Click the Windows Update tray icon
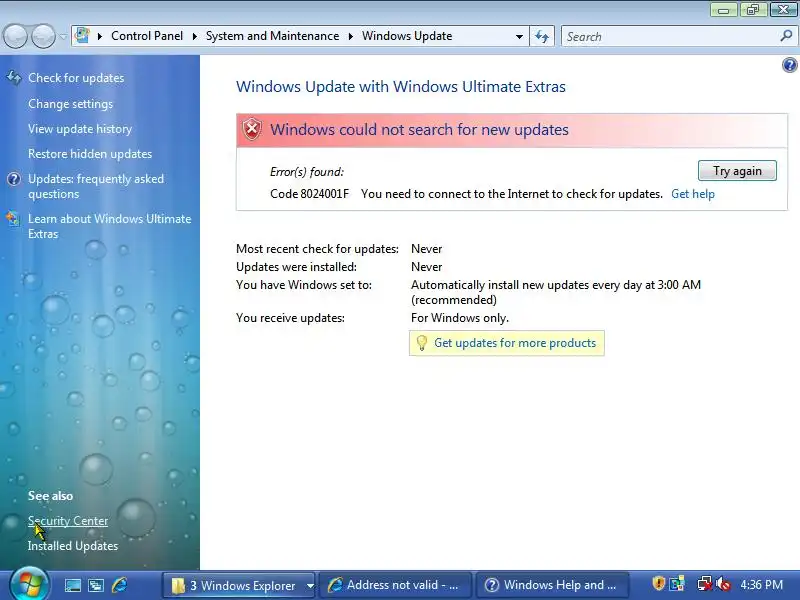The image size is (800, 600). (678, 583)
